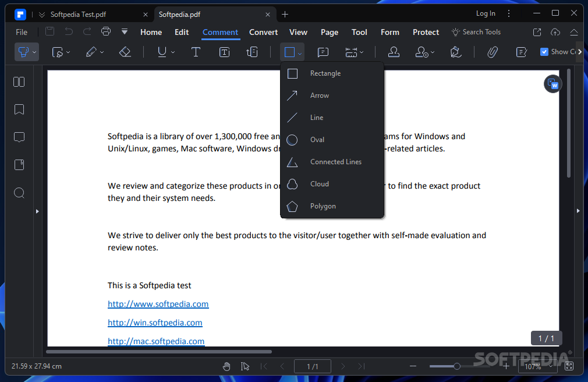Screen dimensions: 588x382
Task: Toggle the Show Comments checkbox
Action: coord(544,52)
